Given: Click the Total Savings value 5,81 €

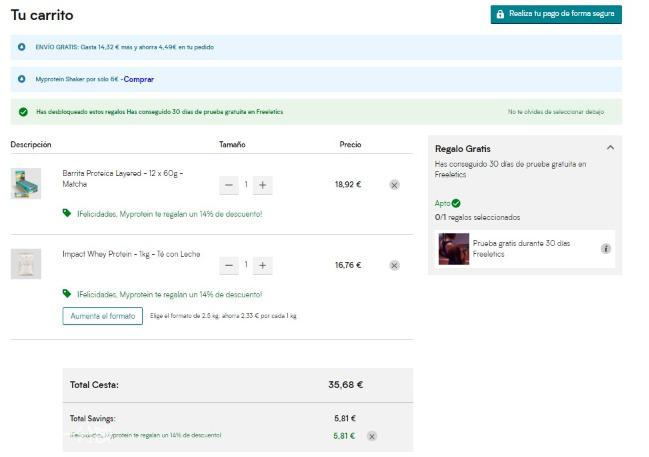Looking at the screenshot, I should [345, 418].
